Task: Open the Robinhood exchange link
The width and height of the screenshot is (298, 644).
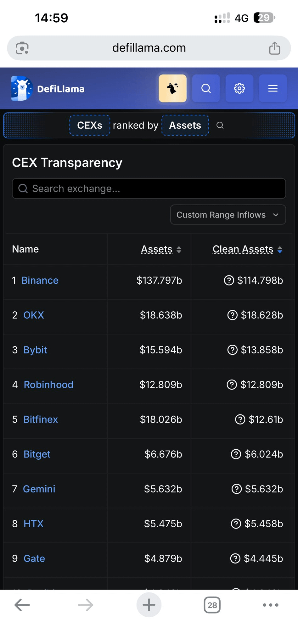Action: click(x=48, y=385)
